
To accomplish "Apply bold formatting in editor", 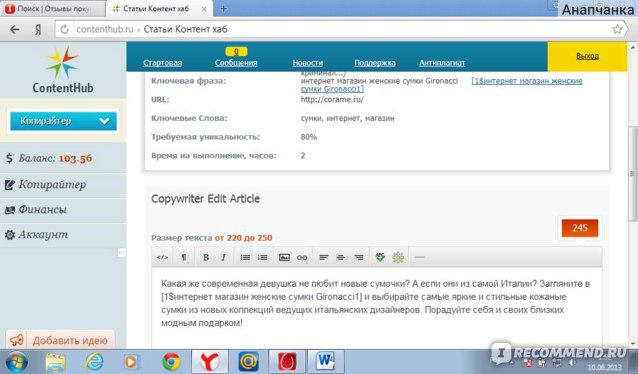I will pyautogui.click(x=205, y=257).
